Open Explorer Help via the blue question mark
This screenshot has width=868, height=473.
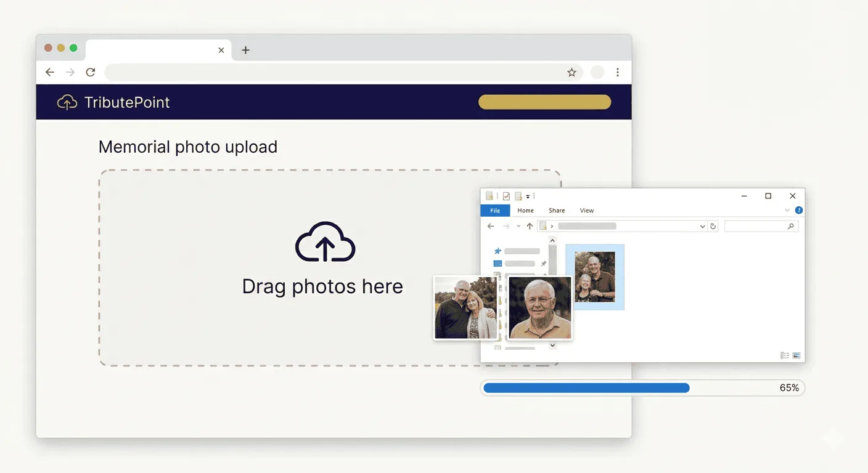pos(800,210)
